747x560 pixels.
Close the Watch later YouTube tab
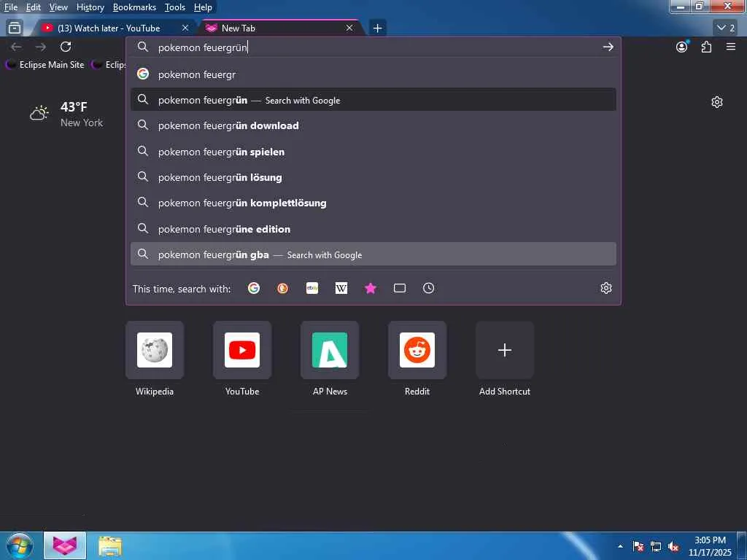pyautogui.click(x=185, y=28)
